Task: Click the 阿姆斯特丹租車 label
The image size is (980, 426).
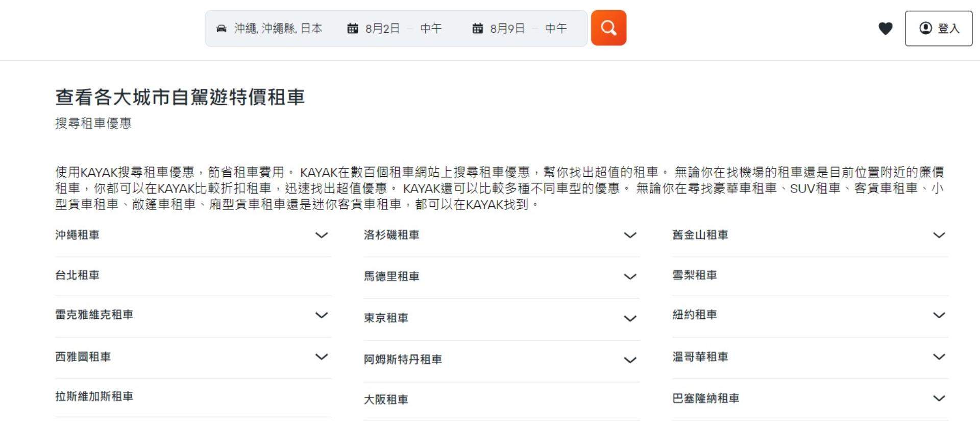Action: [x=403, y=360]
